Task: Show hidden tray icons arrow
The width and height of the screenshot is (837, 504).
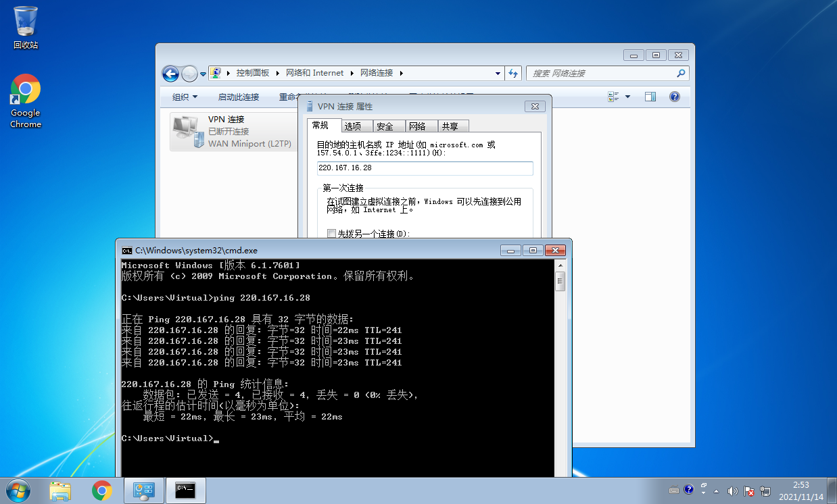Action: [718, 491]
